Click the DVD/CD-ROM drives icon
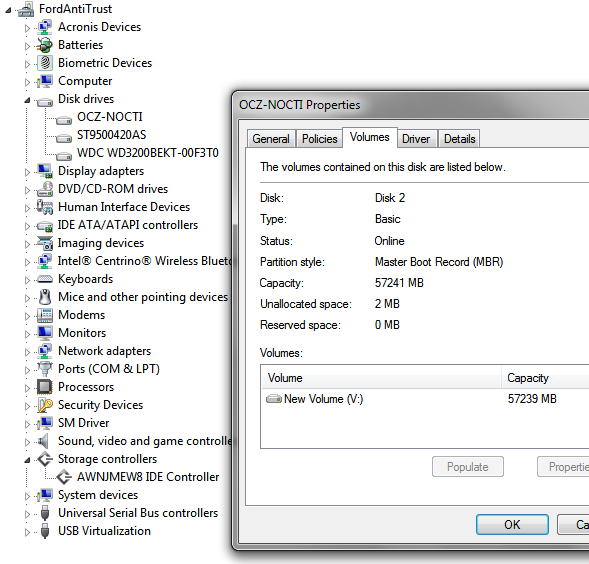 [45, 189]
